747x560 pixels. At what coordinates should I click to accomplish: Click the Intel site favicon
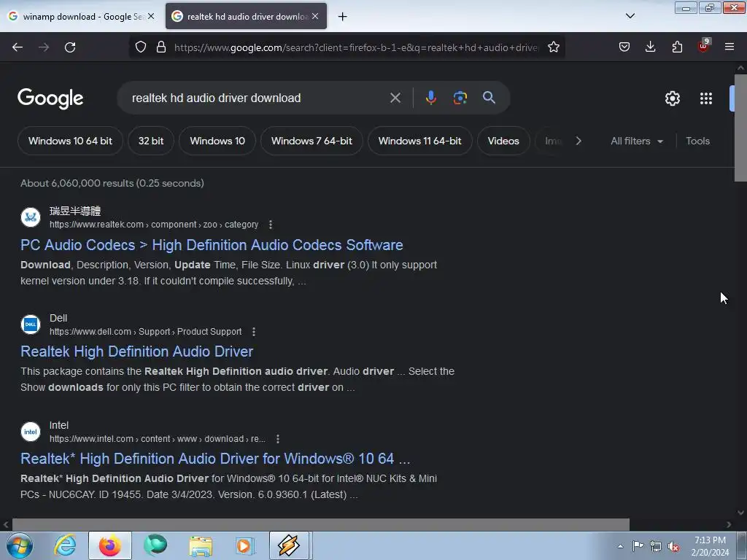pyautogui.click(x=31, y=432)
